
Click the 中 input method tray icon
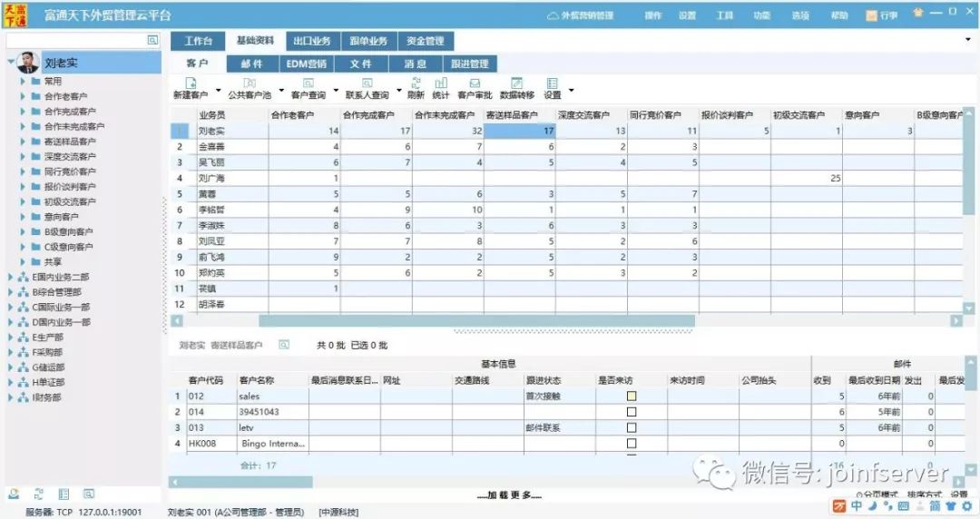pyautogui.click(x=857, y=505)
